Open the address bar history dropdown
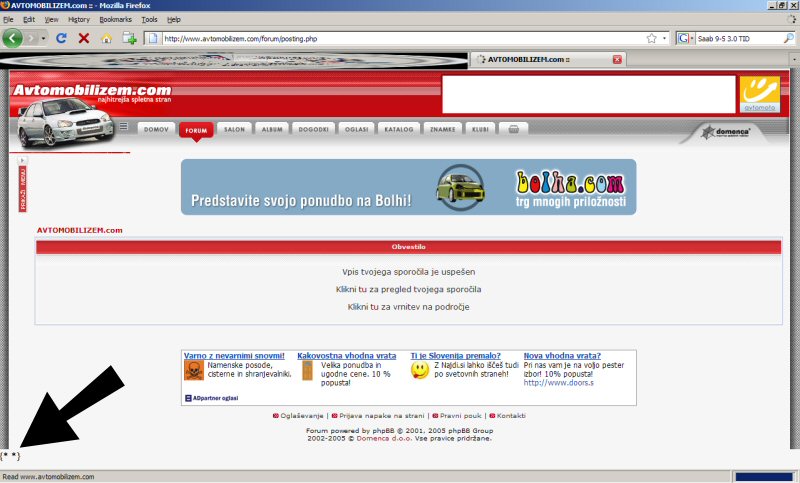 click(664, 38)
